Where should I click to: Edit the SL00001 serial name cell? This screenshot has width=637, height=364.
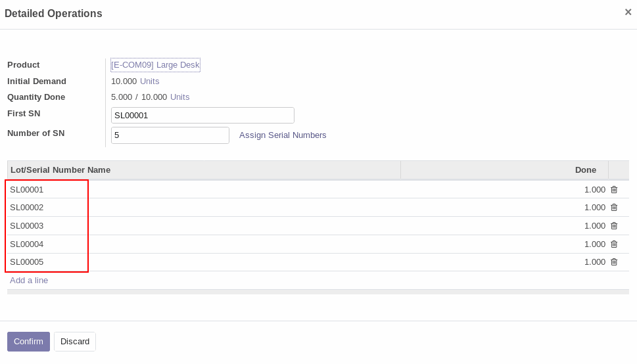[204, 190]
